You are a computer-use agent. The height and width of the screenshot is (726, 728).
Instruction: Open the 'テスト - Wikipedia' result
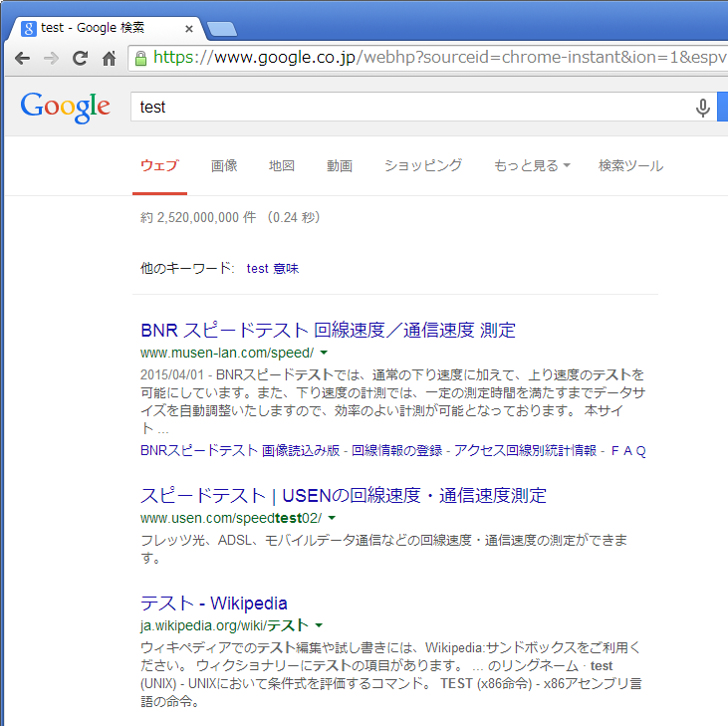tap(213, 603)
